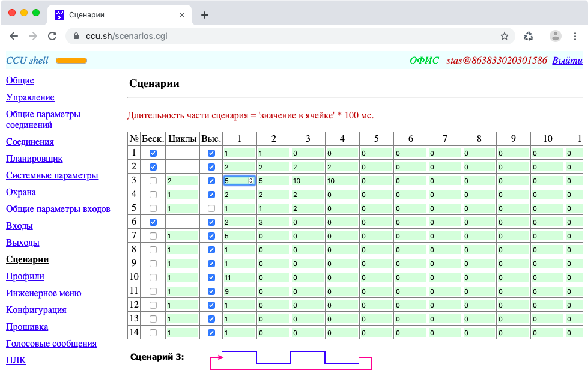This screenshot has width=588, height=373.
Task: Edit step 3 value 2 in scenario 5
Action: point(308,208)
